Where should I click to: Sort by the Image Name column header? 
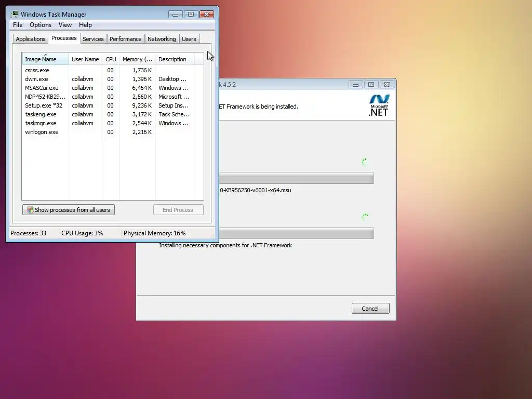46,59
